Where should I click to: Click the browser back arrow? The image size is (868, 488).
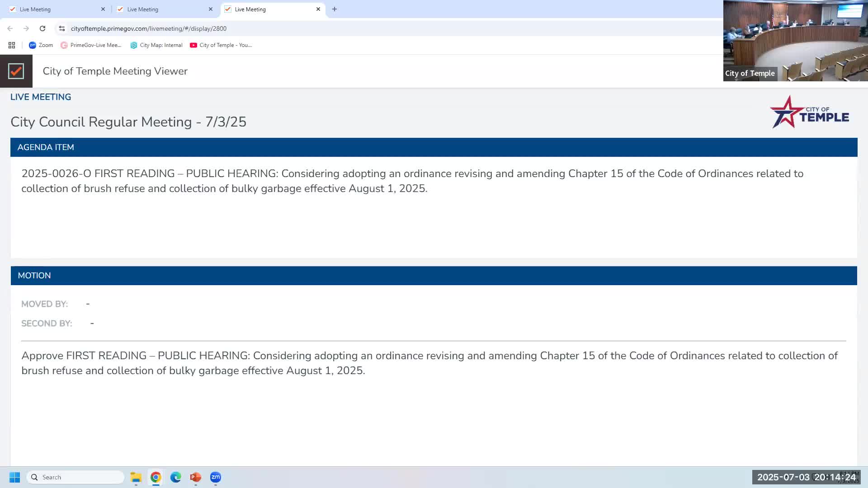point(10,28)
